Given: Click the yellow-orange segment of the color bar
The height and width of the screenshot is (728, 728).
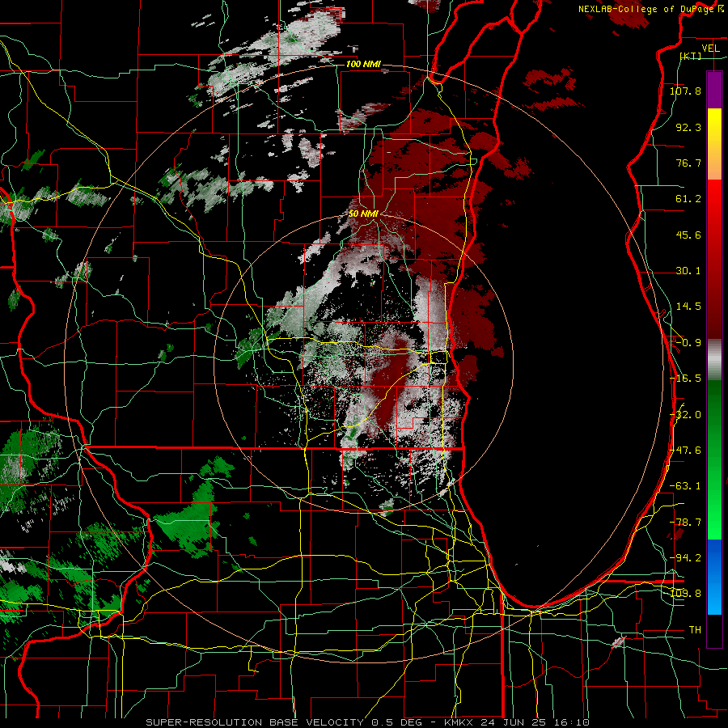Looking at the screenshot, I should click(714, 145).
